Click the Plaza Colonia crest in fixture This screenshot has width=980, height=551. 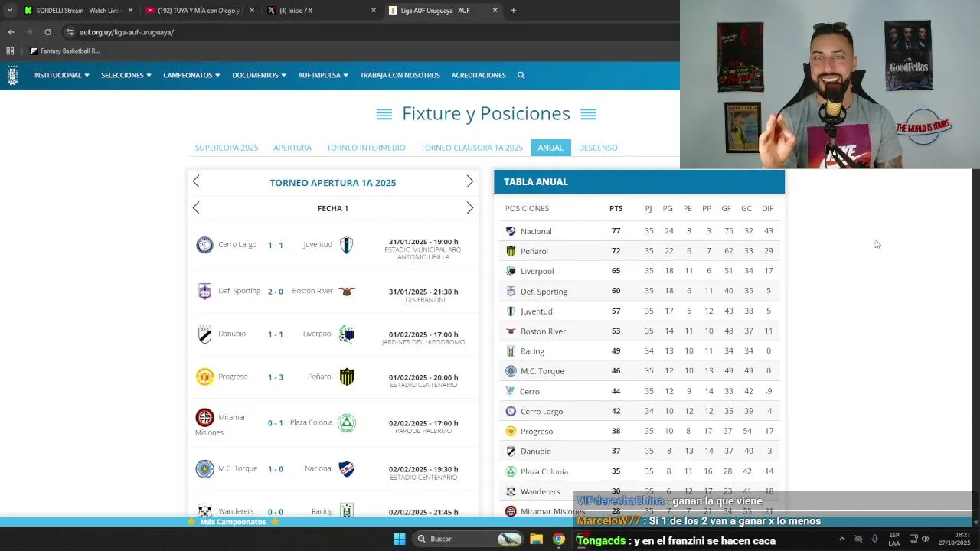point(347,423)
